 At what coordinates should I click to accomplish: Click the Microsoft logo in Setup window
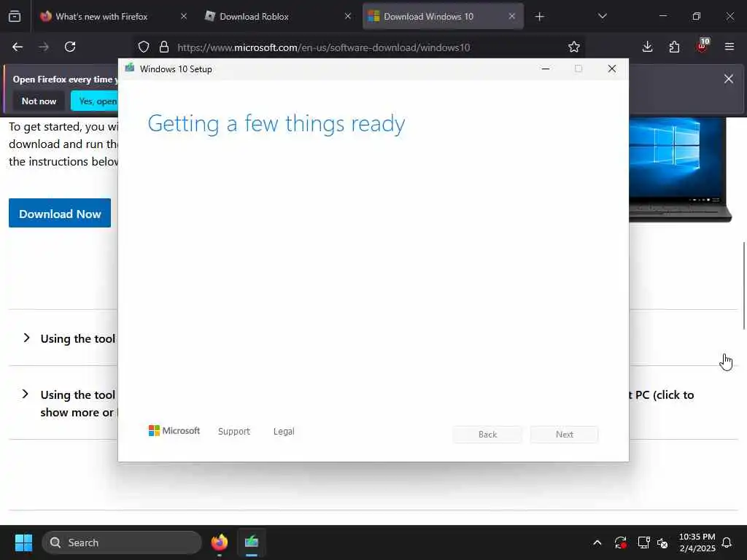[x=174, y=430]
